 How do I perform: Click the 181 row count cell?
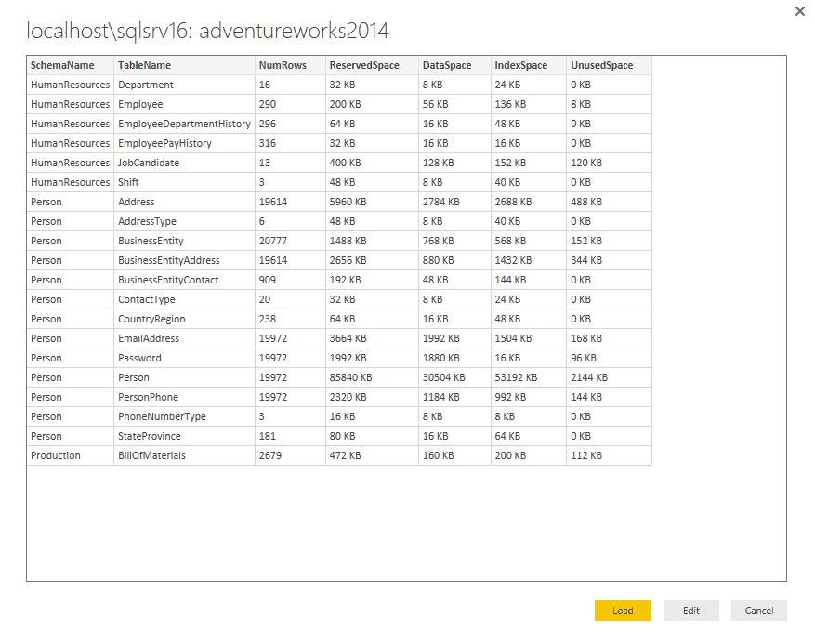(291, 436)
